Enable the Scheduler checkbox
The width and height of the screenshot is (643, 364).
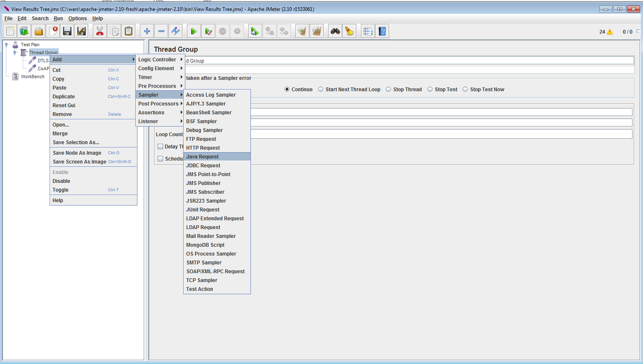pyautogui.click(x=160, y=159)
